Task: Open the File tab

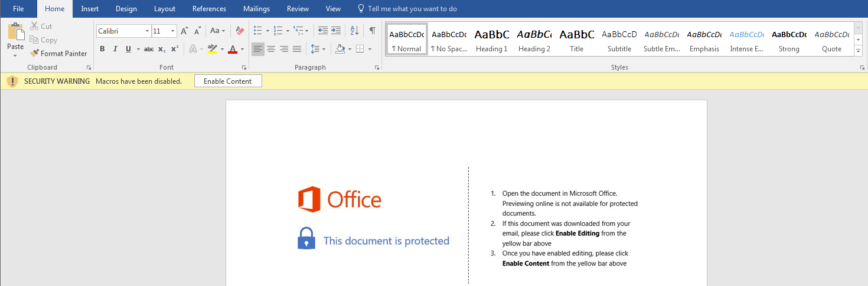Action: click(18, 9)
